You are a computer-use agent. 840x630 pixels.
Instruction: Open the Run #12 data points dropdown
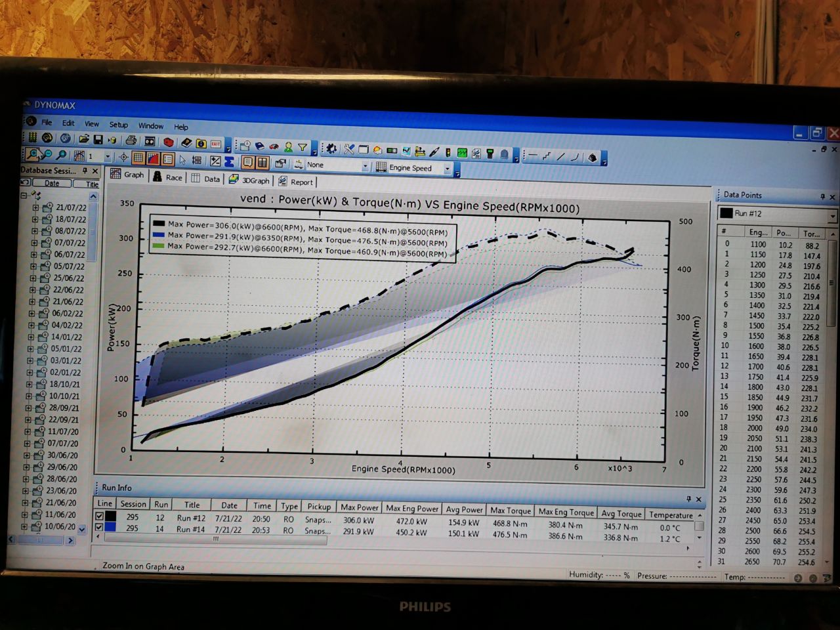pos(832,216)
